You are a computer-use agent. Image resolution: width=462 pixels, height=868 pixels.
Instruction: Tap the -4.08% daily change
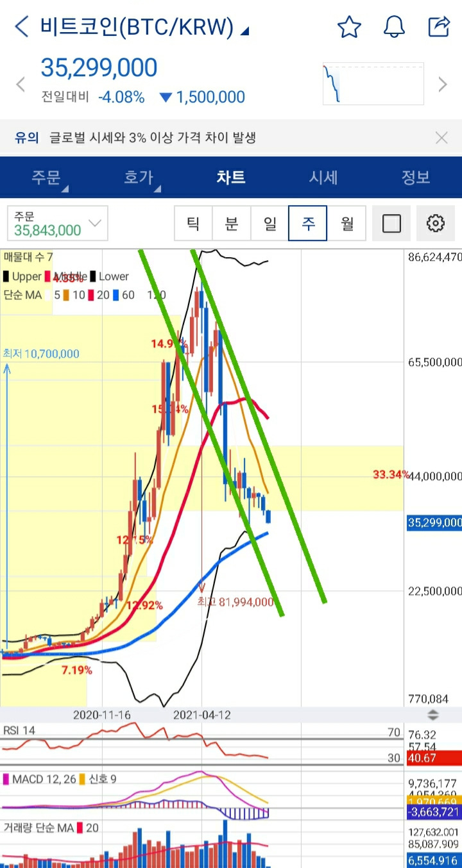click(121, 97)
